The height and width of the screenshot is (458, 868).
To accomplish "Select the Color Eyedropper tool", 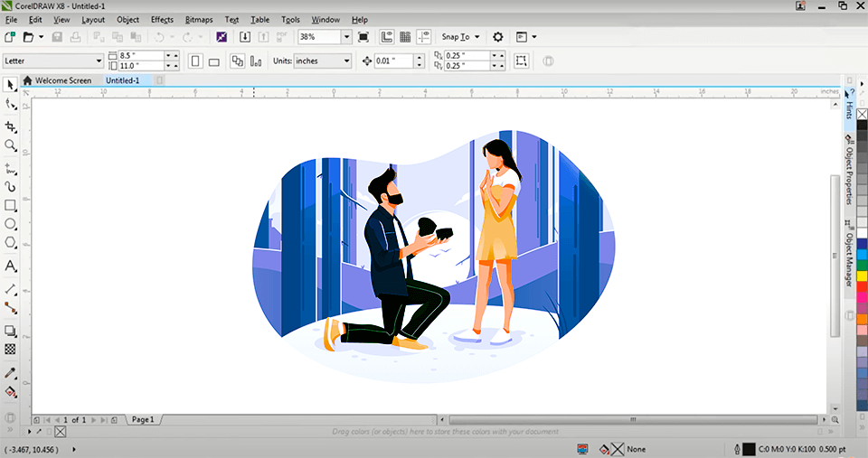I will tap(11, 372).
